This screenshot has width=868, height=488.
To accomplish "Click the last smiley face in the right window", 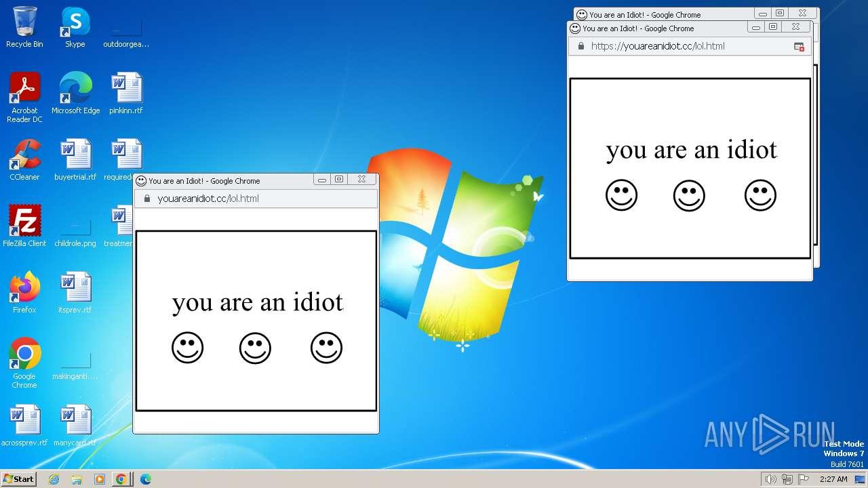I will coord(760,195).
